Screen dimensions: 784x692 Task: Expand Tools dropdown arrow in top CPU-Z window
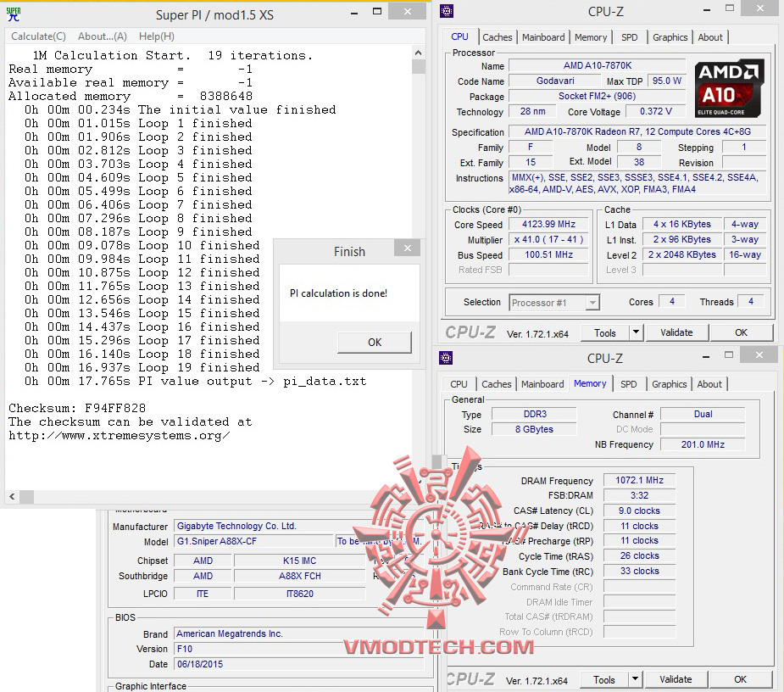(636, 332)
